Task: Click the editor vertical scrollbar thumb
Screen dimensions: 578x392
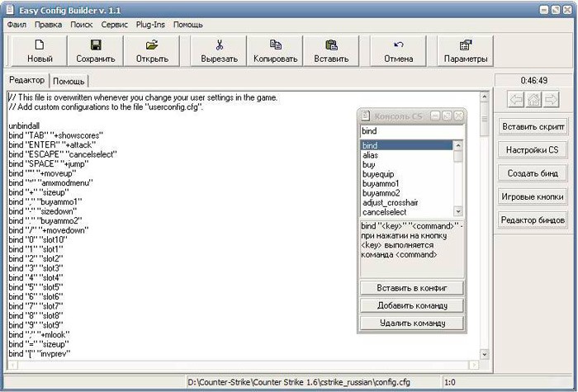Action: coord(485,119)
